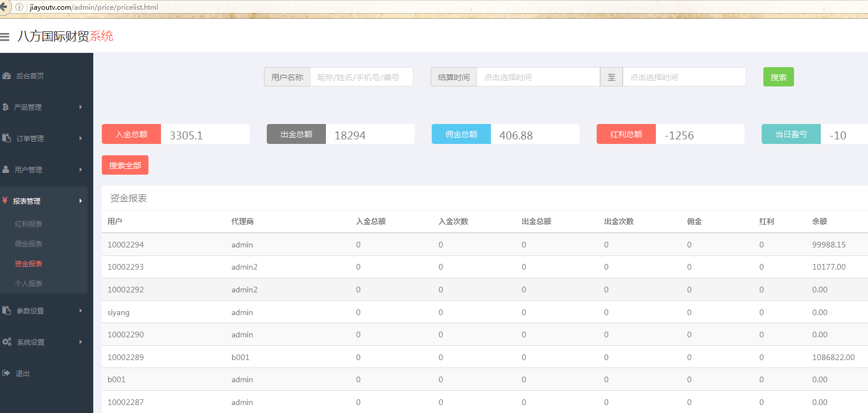Focus the 用户名称 search input field
Image resolution: width=868 pixels, height=413 pixels.
tap(361, 77)
